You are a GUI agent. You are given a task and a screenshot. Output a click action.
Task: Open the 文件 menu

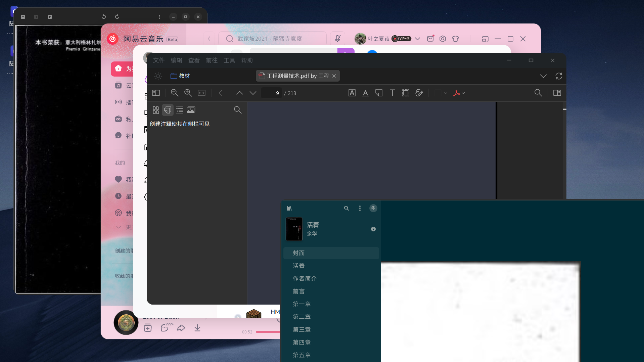pyautogui.click(x=159, y=60)
